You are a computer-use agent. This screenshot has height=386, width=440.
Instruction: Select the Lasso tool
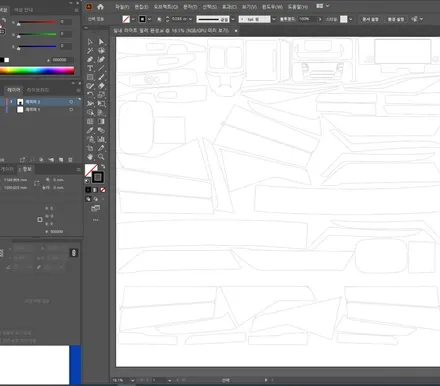(x=101, y=51)
